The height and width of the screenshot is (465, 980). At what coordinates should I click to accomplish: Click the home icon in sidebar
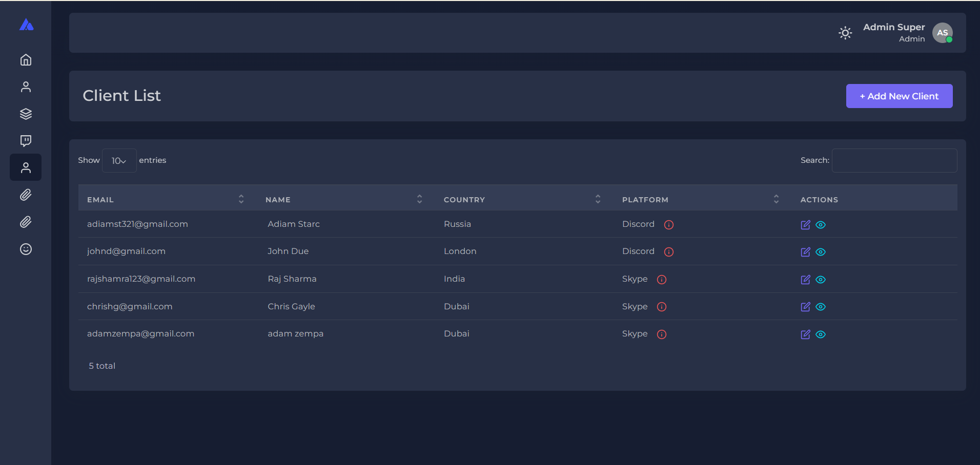[x=26, y=60]
